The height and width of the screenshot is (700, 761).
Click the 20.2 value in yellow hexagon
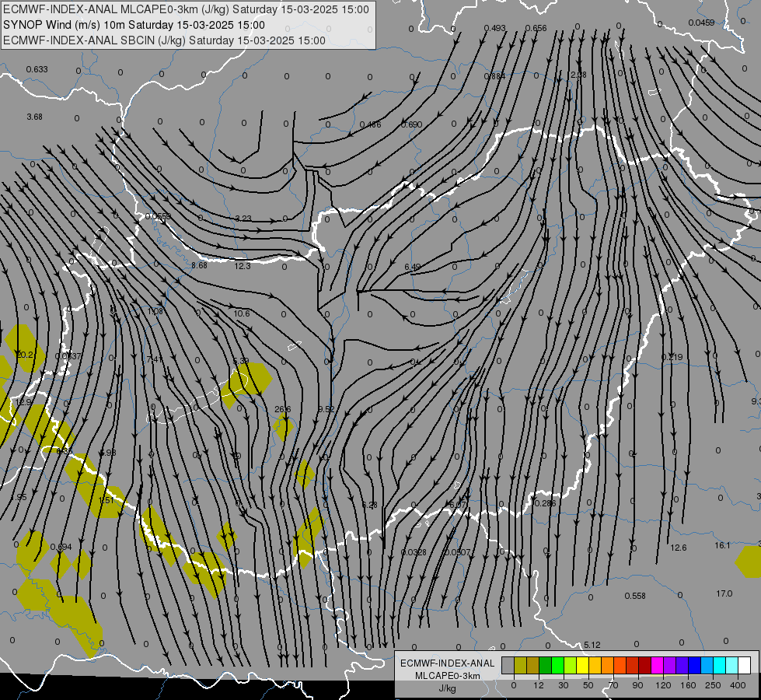25,355
